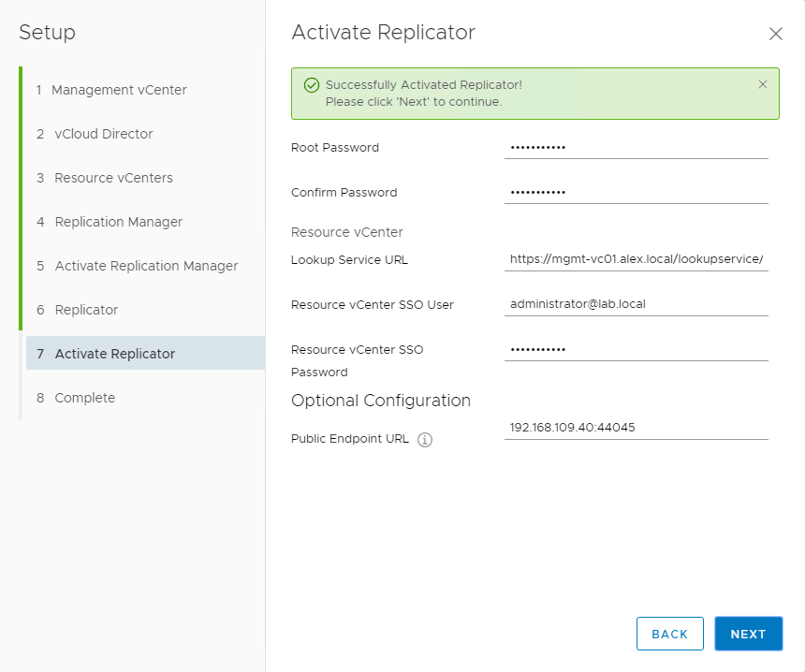
Task: Open the vCloud Director step
Action: pos(104,134)
